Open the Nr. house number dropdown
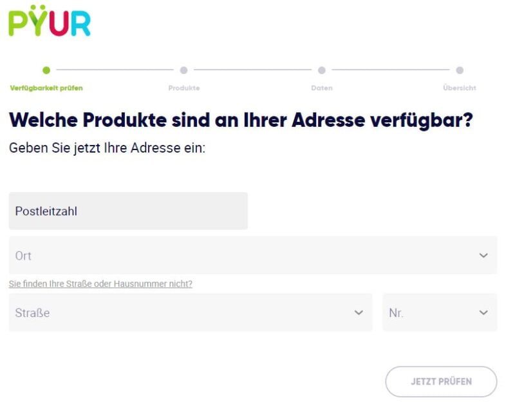 483,312
